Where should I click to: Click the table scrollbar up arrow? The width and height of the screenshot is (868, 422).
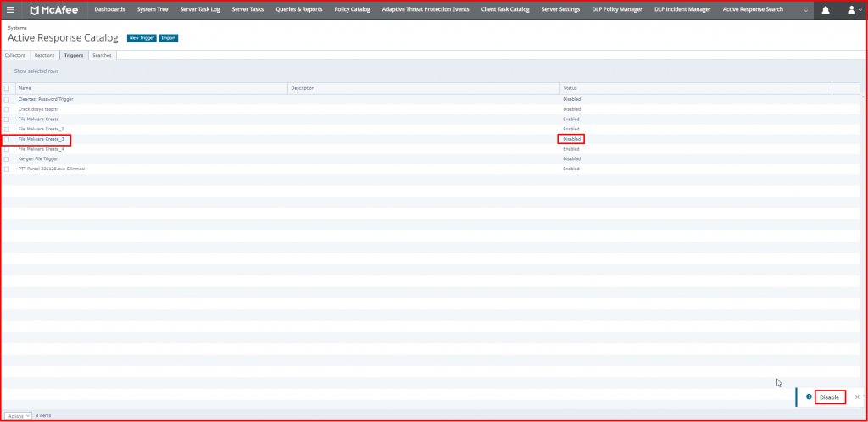click(x=863, y=97)
